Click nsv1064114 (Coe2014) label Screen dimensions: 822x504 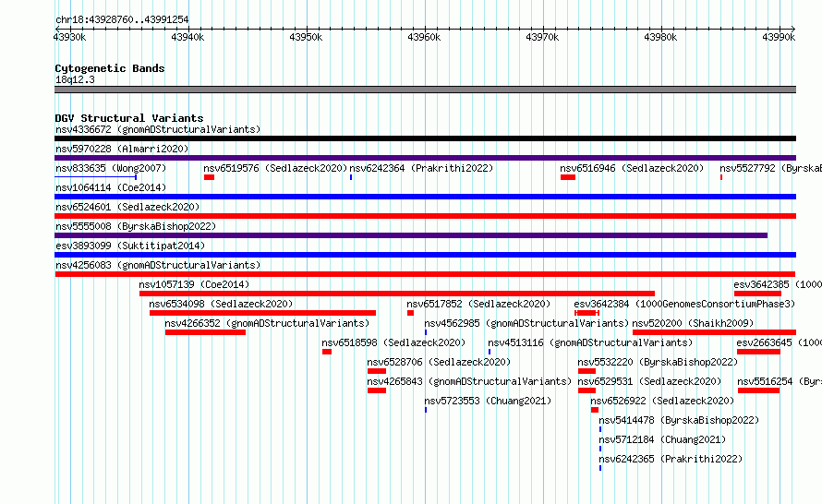tap(111, 187)
